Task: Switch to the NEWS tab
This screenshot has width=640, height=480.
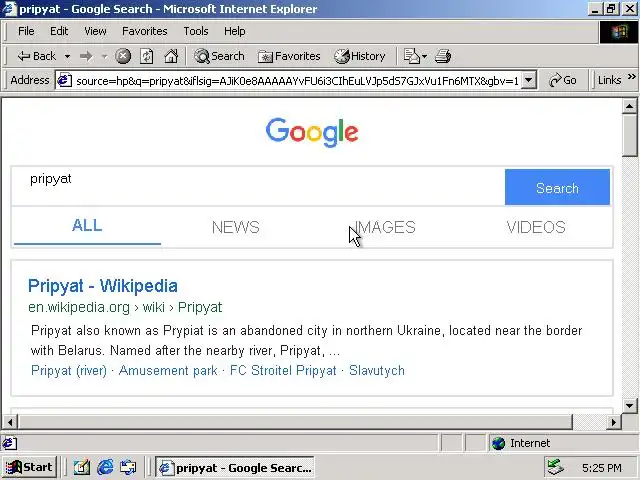Action: coord(236,227)
